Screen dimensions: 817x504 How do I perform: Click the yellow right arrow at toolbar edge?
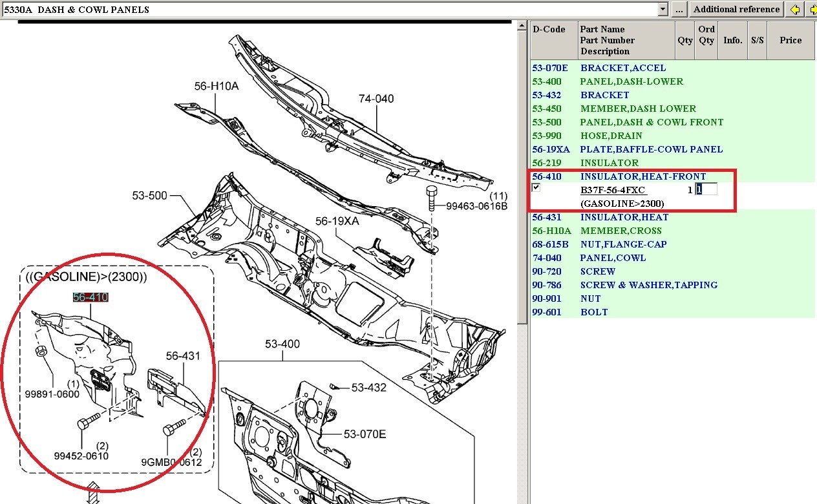tap(812, 10)
